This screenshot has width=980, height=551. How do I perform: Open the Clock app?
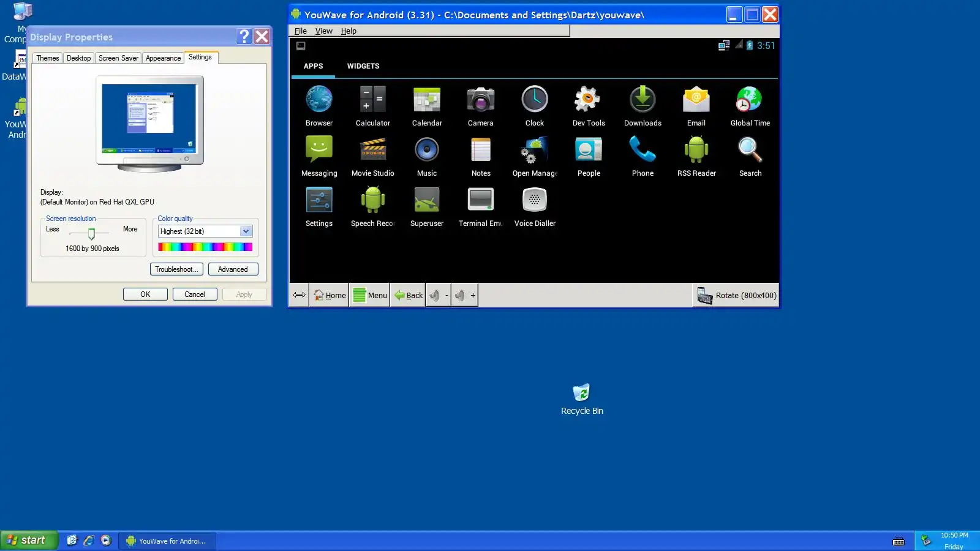(535, 105)
